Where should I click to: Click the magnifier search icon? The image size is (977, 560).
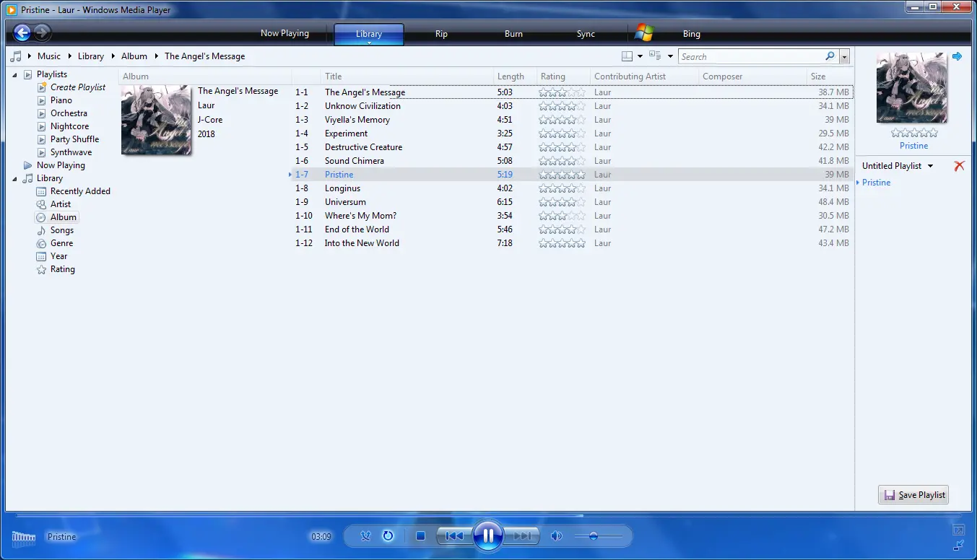[x=830, y=56]
